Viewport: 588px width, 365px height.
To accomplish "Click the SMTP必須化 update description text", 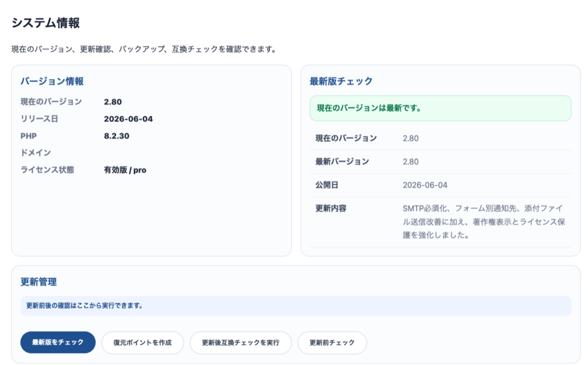I will [x=483, y=221].
